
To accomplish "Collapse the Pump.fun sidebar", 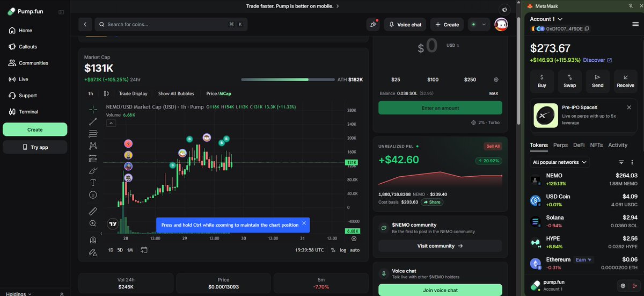I will click(x=61, y=12).
